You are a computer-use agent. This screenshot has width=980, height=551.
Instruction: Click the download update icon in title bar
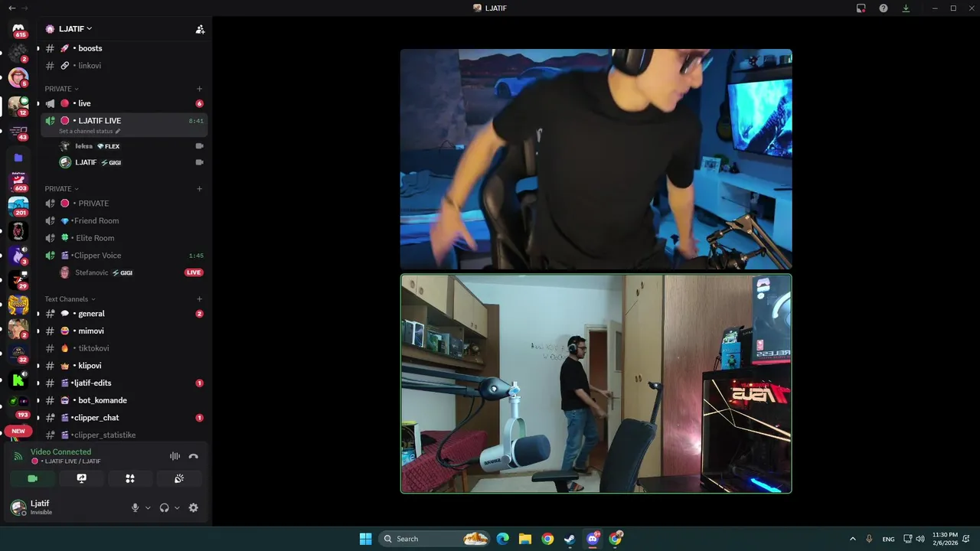pos(906,8)
